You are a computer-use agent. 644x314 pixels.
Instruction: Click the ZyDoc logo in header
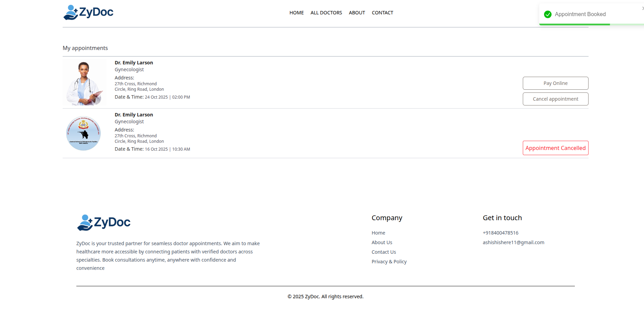click(x=88, y=12)
